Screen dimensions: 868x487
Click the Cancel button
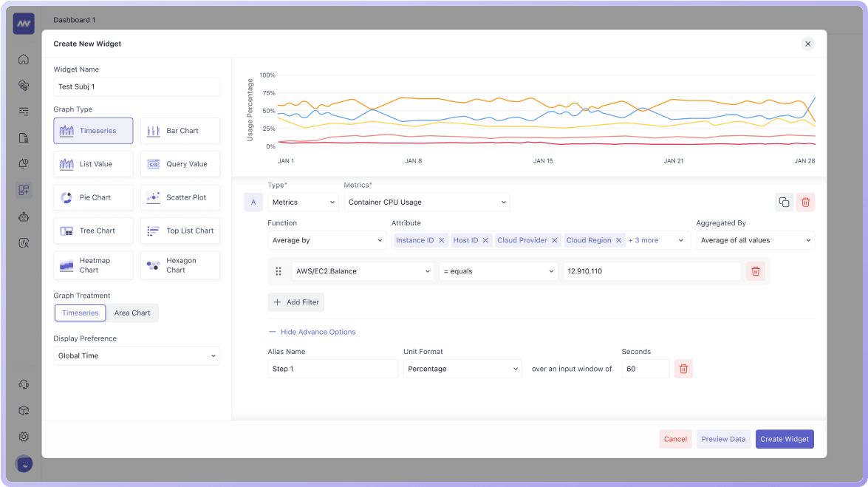[x=675, y=440]
